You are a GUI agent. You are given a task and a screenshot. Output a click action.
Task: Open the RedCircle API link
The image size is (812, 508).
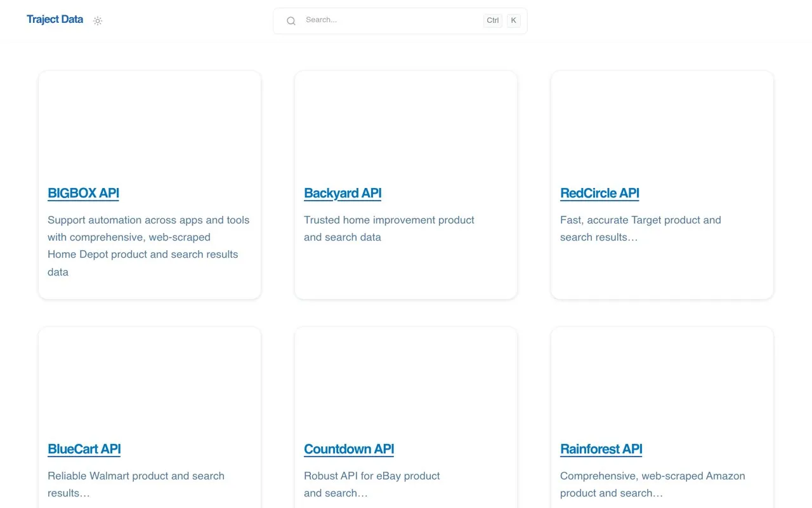[599, 193]
